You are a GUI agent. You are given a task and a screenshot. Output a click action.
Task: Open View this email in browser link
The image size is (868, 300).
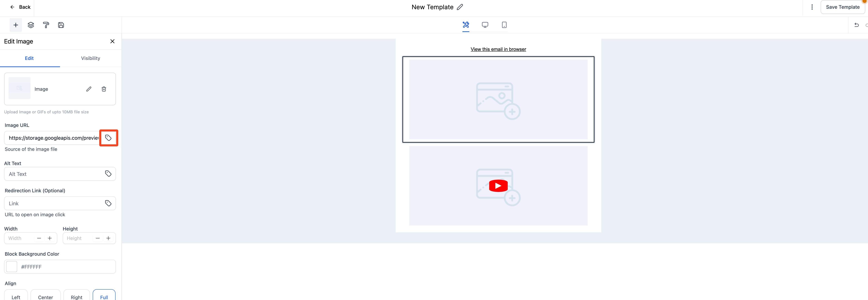(498, 49)
